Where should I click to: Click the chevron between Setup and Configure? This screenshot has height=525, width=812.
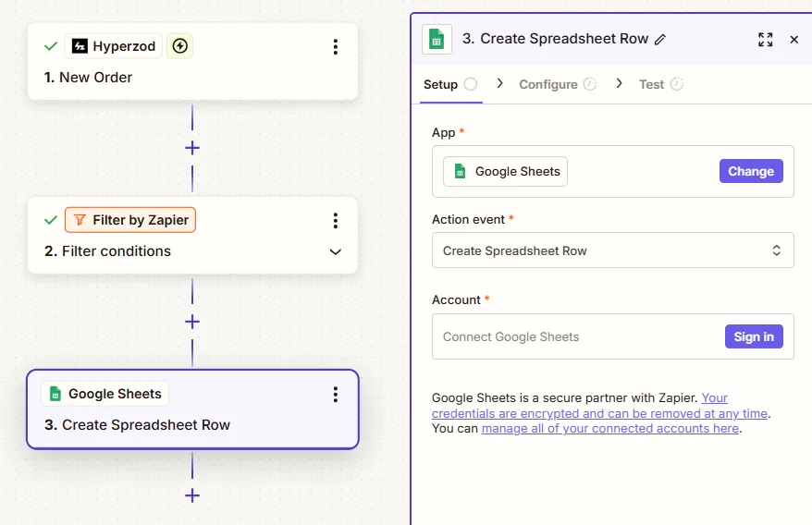coord(499,83)
